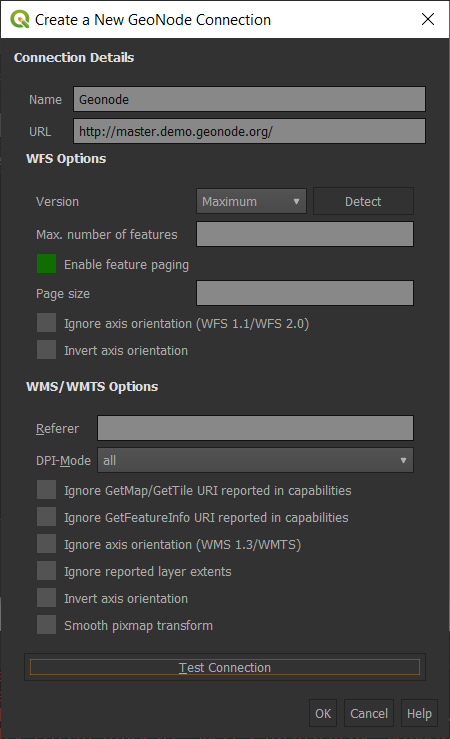Uncheck Enable feature paging checkbox

46,264
